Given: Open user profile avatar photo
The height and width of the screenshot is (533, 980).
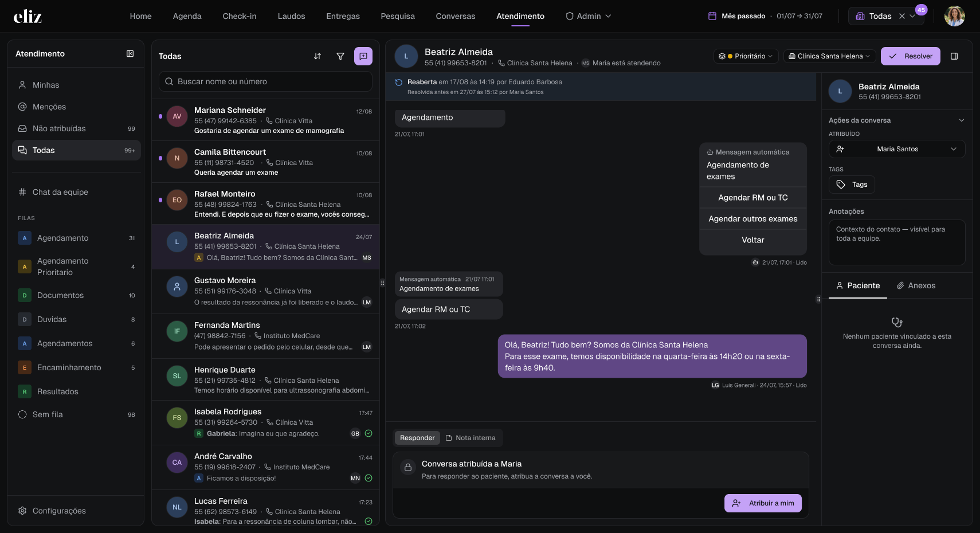Looking at the screenshot, I should [x=955, y=16].
